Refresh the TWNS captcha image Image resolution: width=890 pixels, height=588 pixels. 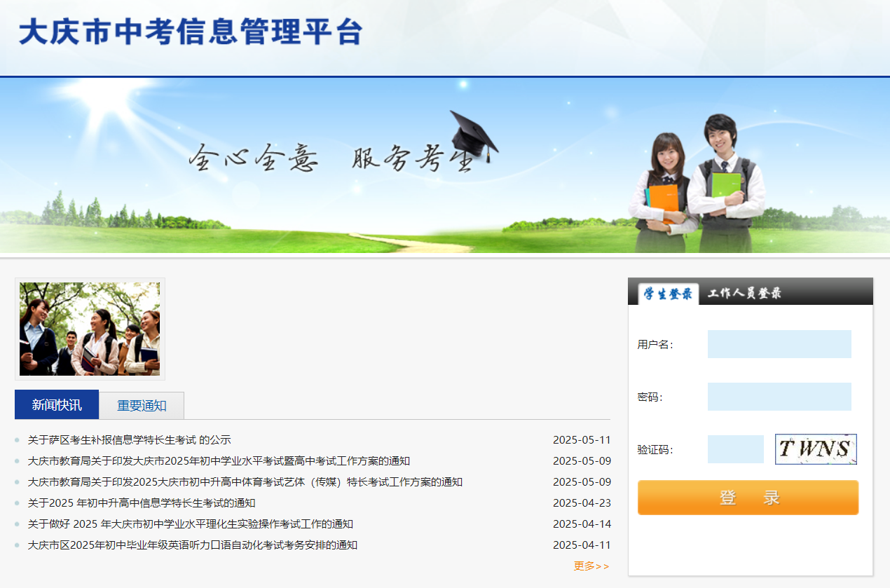[816, 449]
